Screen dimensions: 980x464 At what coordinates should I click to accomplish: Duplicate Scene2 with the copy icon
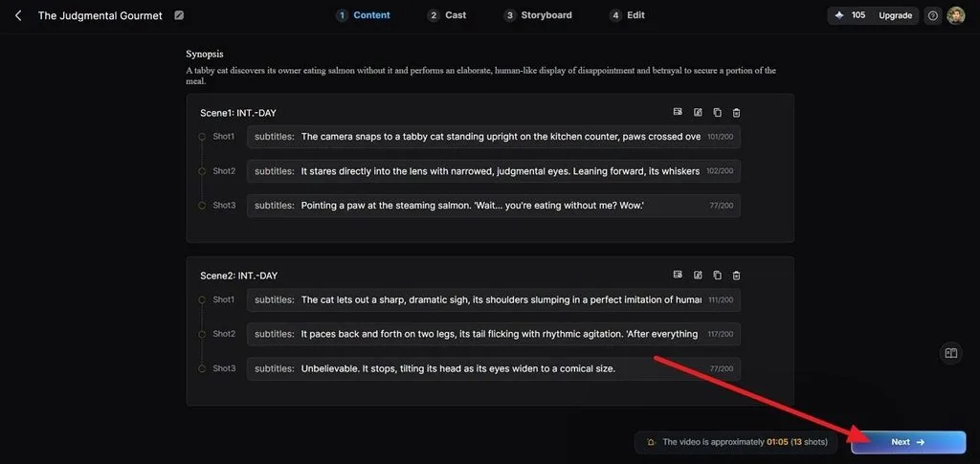(x=718, y=275)
